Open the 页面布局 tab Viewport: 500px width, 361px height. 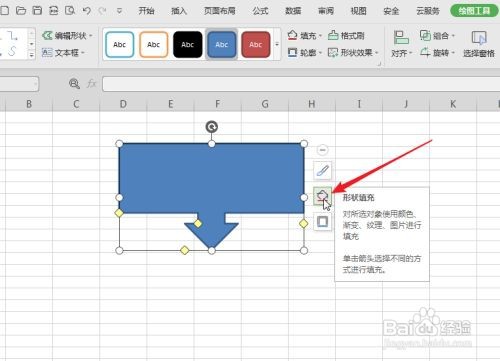[220, 11]
